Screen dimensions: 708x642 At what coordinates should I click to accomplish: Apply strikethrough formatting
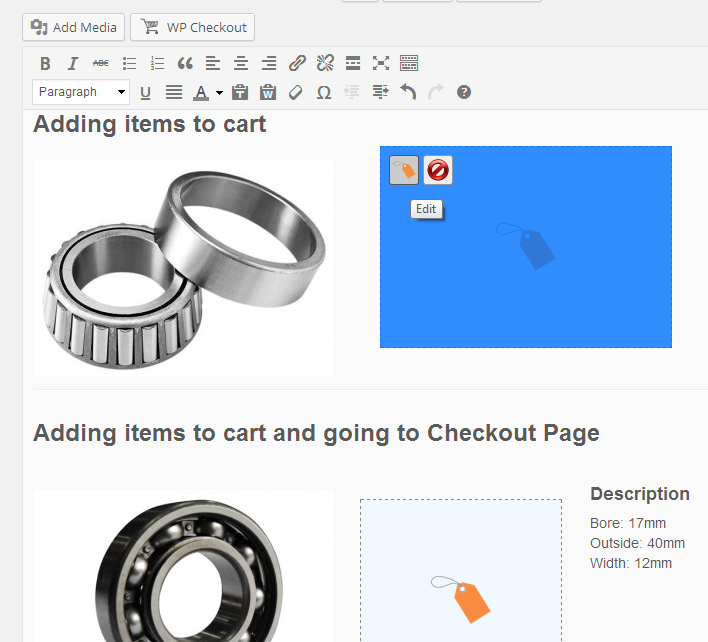(x=101, y=63)
